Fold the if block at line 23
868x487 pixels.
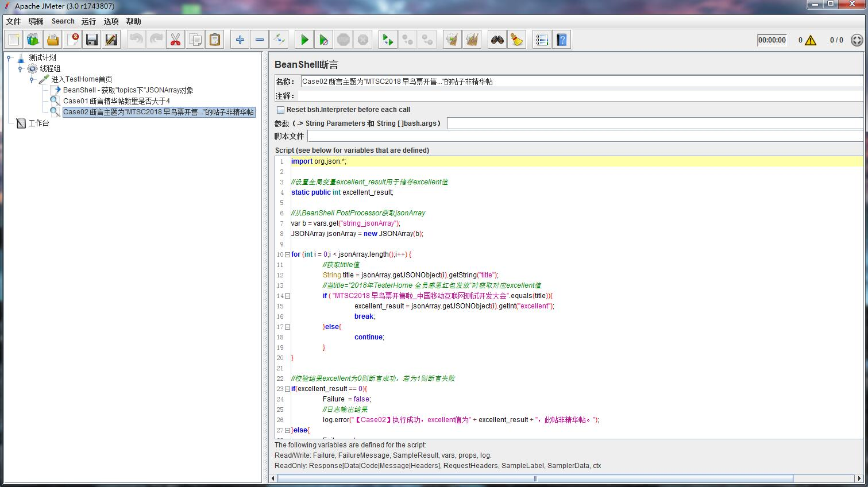coord(288,389)
